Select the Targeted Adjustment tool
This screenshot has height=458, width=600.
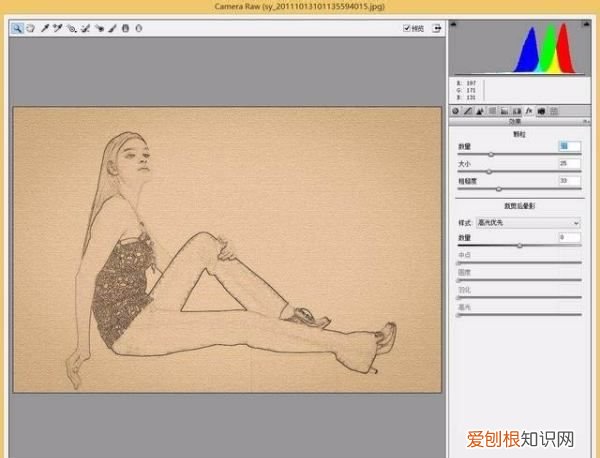[72, 28]
